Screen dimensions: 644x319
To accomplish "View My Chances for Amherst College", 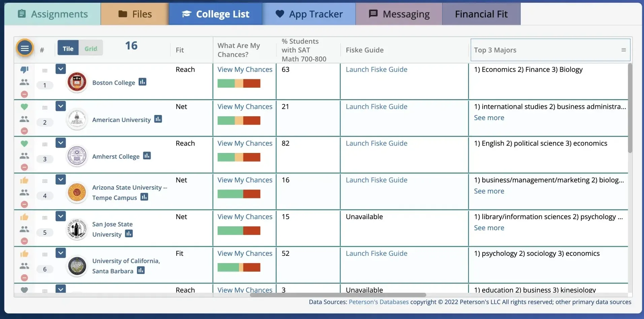I will point(245,143).
